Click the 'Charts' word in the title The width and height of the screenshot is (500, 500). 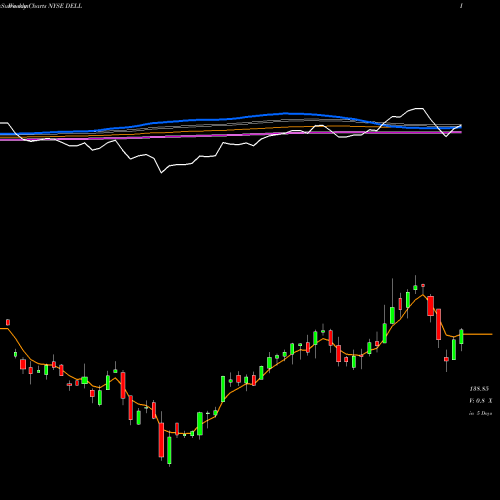pos(37,6)
